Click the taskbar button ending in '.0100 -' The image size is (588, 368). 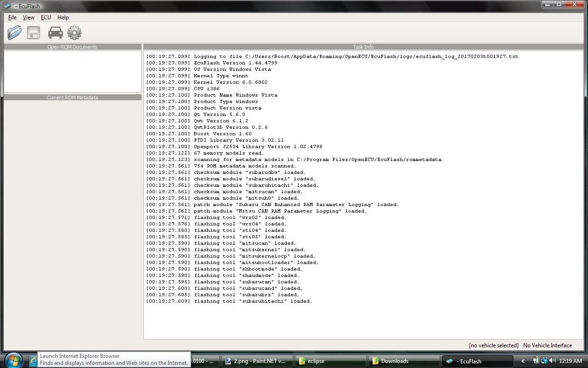tap(205, 361)
